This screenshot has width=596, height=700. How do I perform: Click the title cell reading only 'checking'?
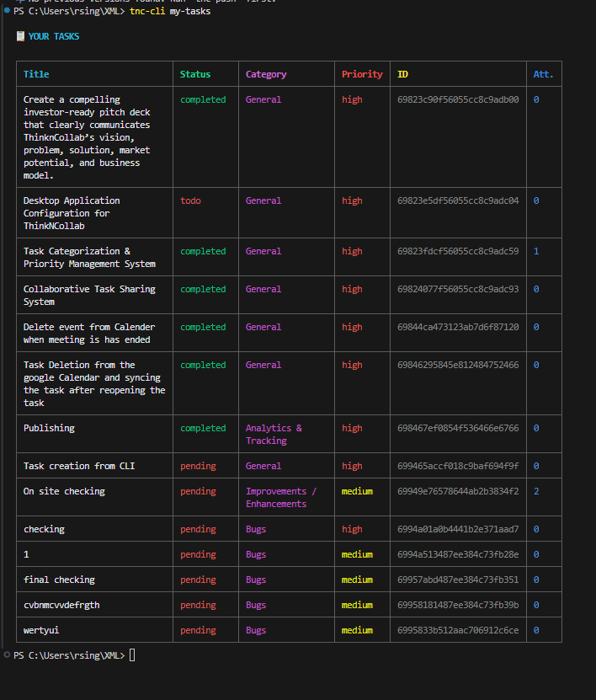(44, 529)
